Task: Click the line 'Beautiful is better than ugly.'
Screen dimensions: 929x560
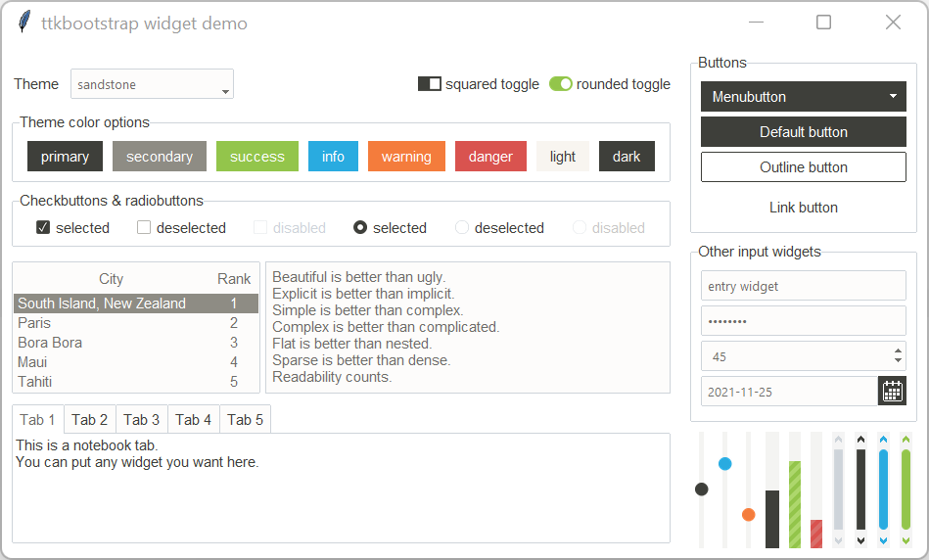Action: click(359, 277)
